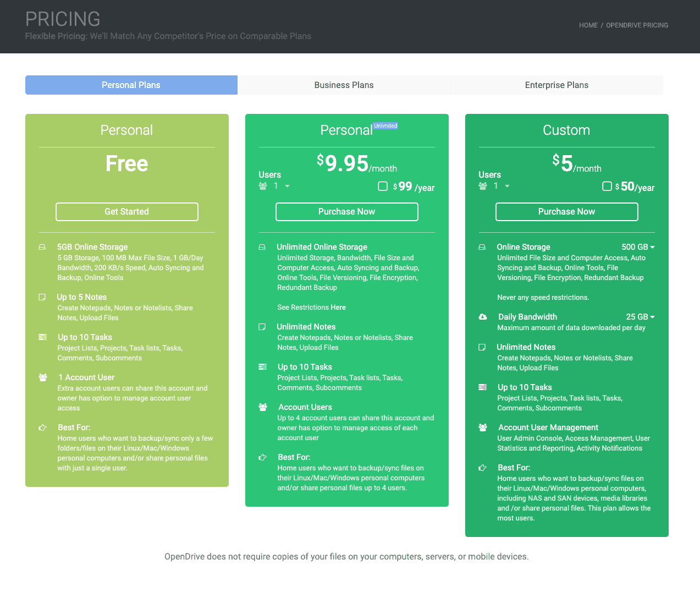This screenshot has height=592, width=700.
Task: Open Users count dropdown in $9.95 plan
Action: pyautogui.click(x=281, y=186)
